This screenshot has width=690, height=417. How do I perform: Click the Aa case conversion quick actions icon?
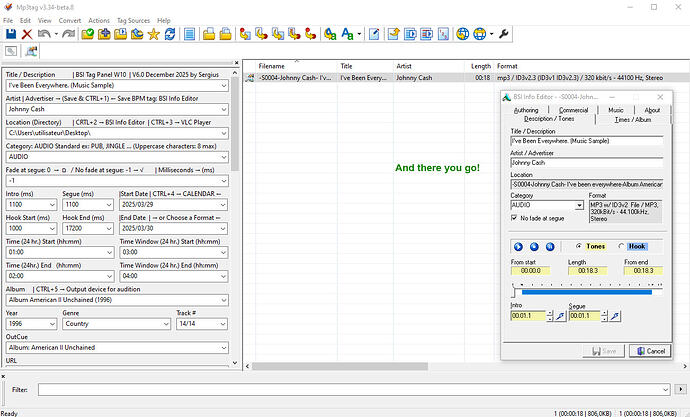tap(348, 34)
